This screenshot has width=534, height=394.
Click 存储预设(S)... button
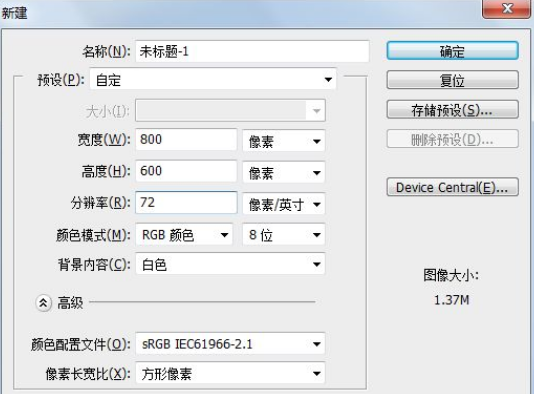[x=453, y=110]
